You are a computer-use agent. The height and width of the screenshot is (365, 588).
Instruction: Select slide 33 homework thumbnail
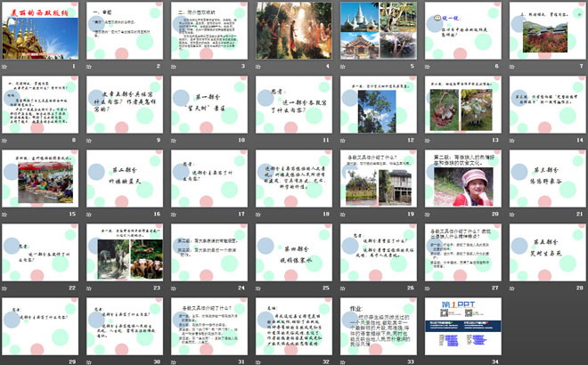[x=379, y=326]
